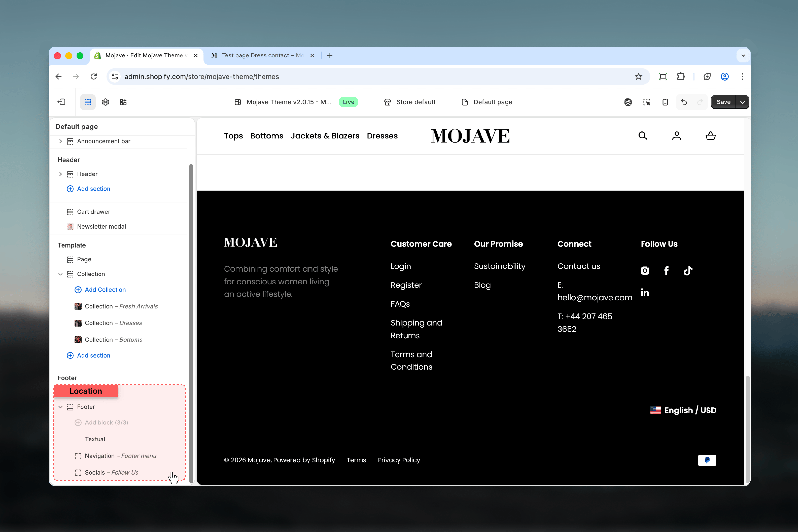Toggle the preview inspector icon
798x532 pixels.
[x=646, y=102]
